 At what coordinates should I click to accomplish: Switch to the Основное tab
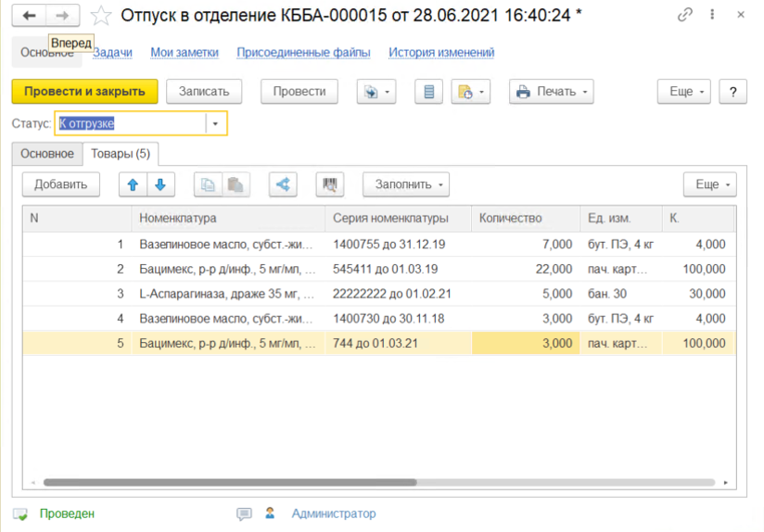[x=47, y=153]
